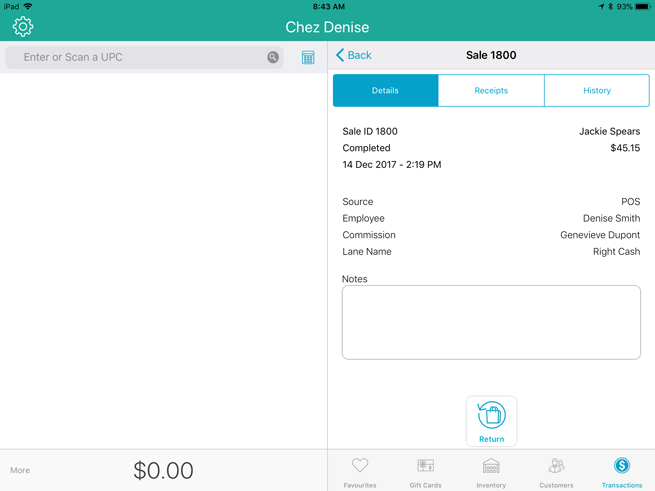Open Transactions dollar tab

(x=622, y=472)
